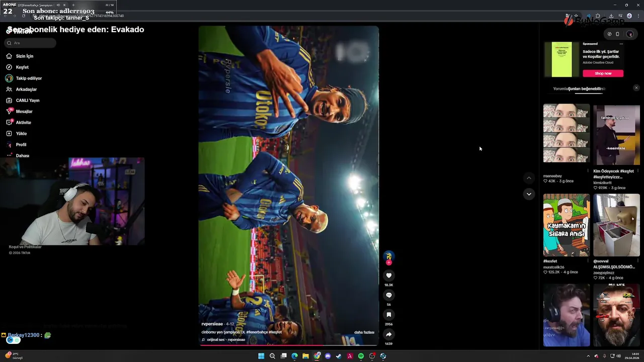Viewport: 644px width, 362px height.
Task: Open a new browser tab
Action: (73, 5)
